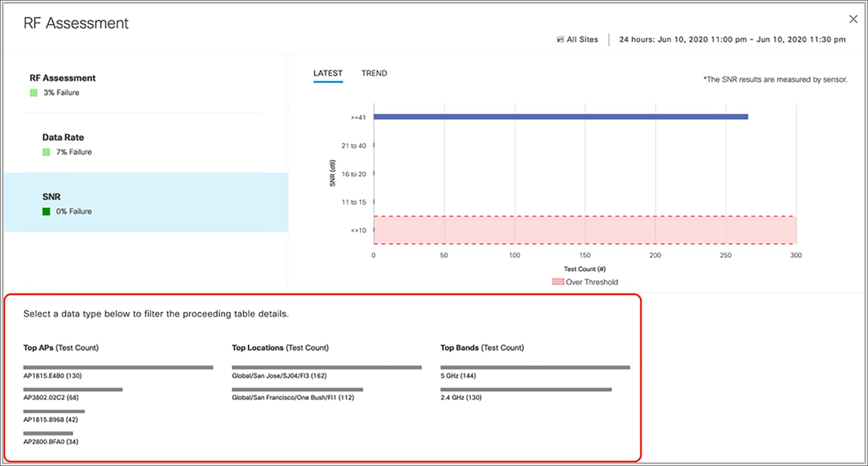Switch to the TREND tab
868x466 pixels.
tap(374, 73)
